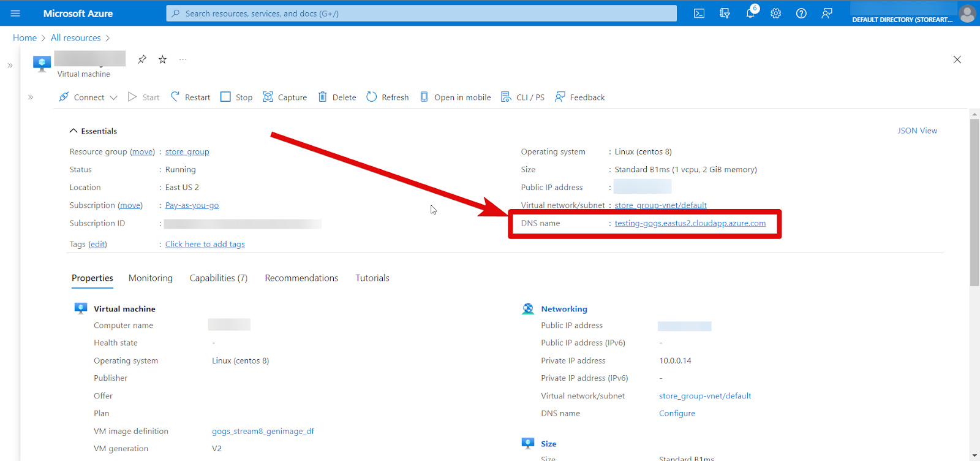The image size is (980, 461).
Task: Click the Delete trash icon
Action: click(322, 97)
